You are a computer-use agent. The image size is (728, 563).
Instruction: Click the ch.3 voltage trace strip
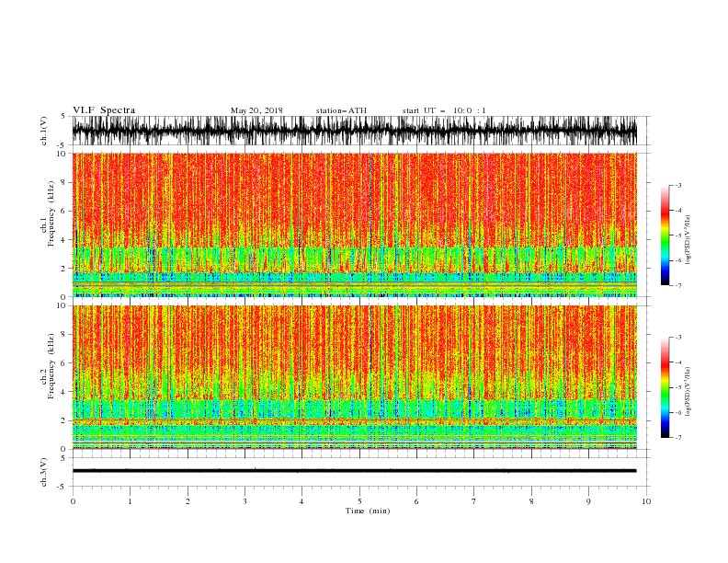coord(355,471)
